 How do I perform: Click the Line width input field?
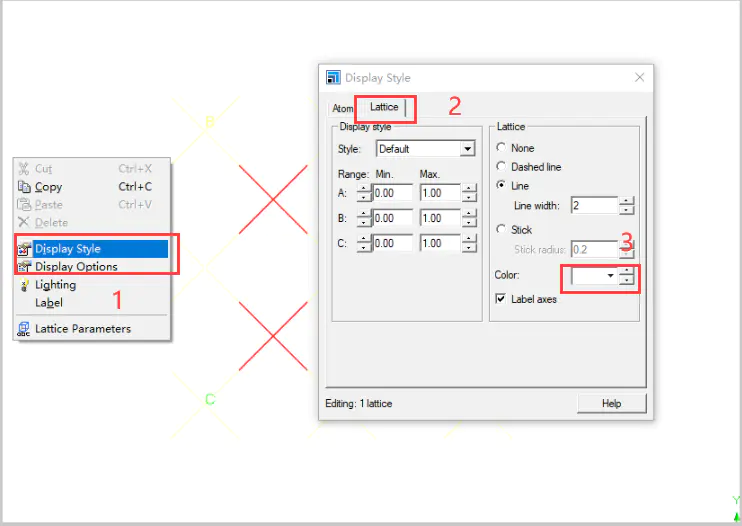[x=594, y=206]
